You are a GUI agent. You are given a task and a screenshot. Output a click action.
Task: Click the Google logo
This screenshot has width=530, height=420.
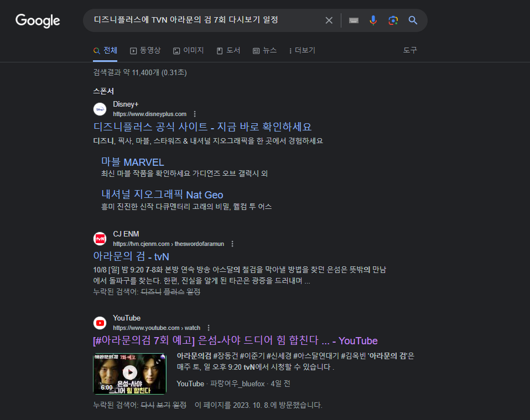point(38,21)
